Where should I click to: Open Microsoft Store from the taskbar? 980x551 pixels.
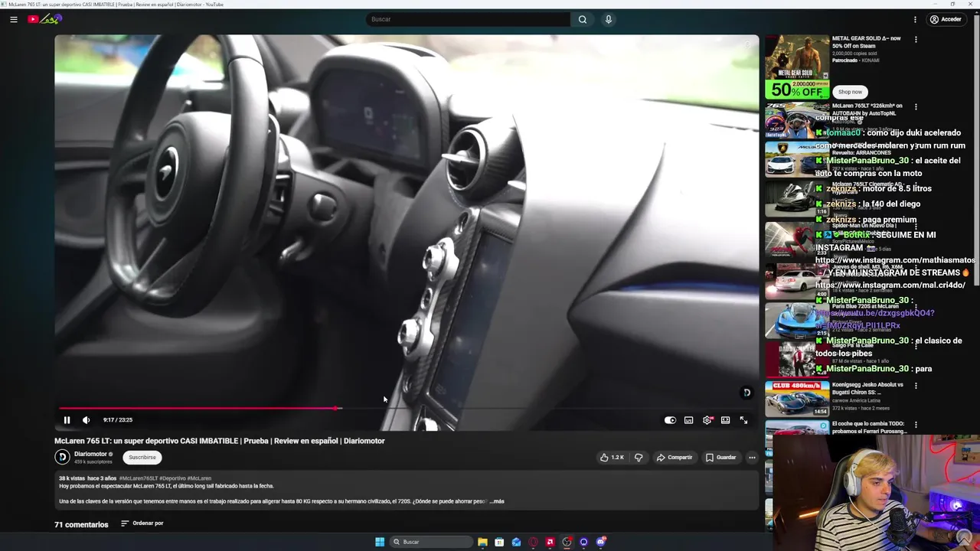click(499, 542)
